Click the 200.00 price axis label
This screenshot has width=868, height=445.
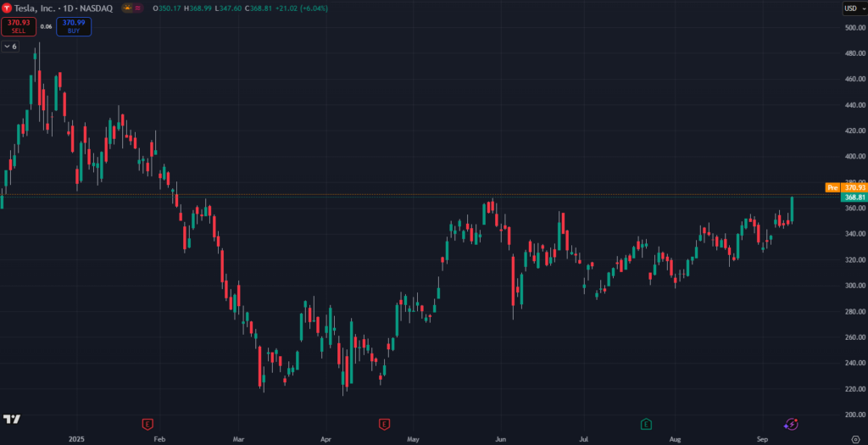[854, 414]
